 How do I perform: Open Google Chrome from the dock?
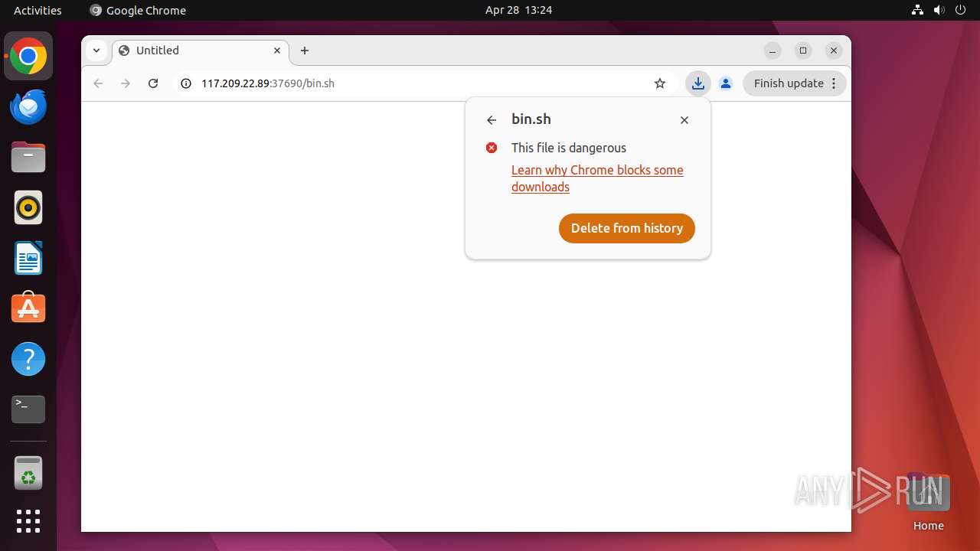click(28, 57)
